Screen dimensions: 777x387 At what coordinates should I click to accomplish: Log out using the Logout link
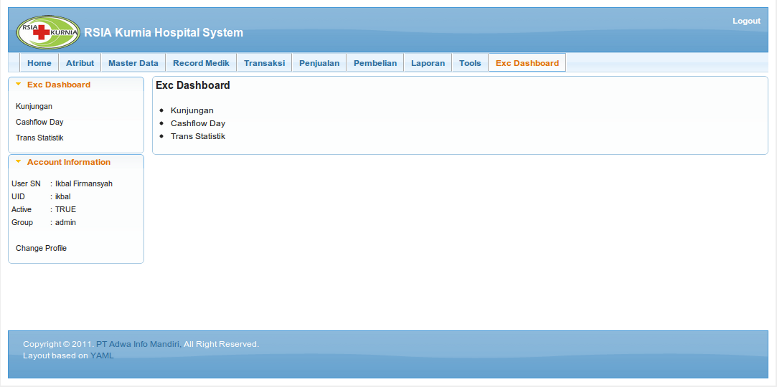[746, 21]
